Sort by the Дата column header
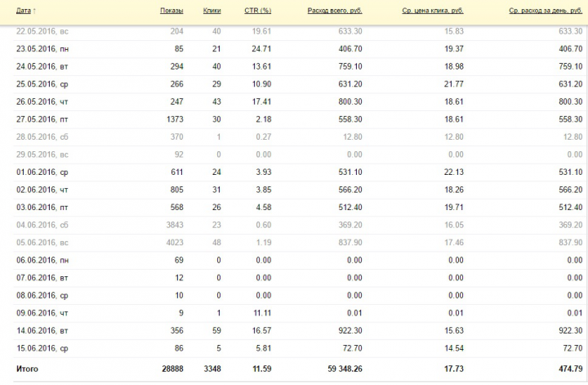Image resolution: width=588 pixels, height=385 pixels. (23, 11)
